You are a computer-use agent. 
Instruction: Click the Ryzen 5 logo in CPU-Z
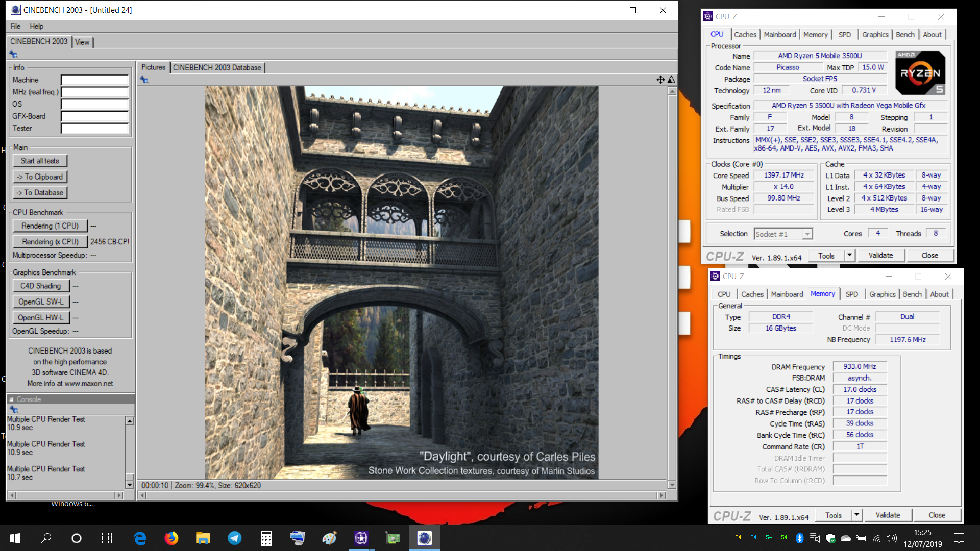coord(920,72)
